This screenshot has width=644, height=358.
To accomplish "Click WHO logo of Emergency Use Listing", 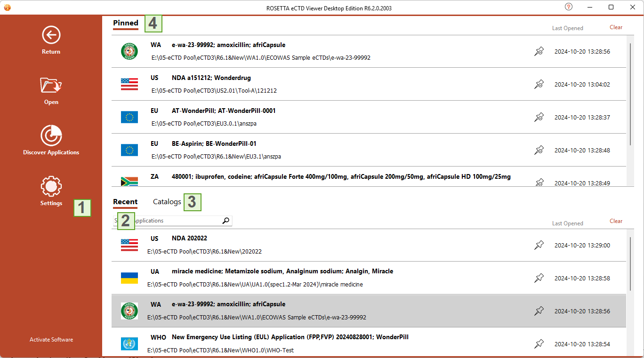I will [x=129, y=344].
